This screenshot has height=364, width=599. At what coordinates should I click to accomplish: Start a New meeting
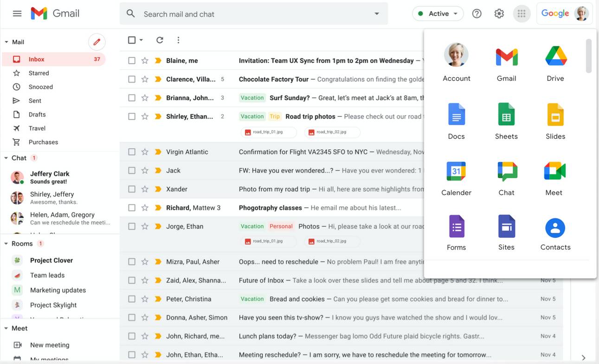coord(49,345)
